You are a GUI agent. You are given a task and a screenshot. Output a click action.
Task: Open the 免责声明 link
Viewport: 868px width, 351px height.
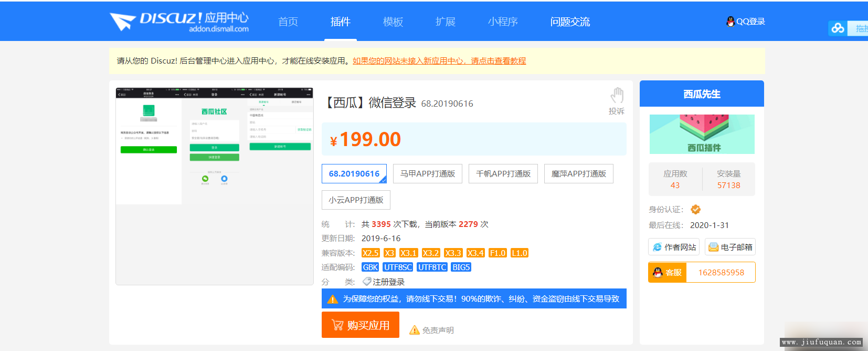point(438,330)
